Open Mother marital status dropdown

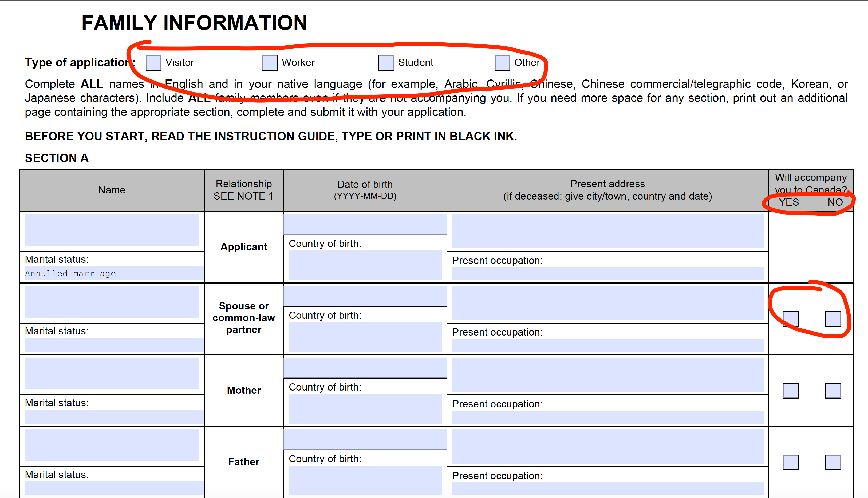[x=197, y=417]
